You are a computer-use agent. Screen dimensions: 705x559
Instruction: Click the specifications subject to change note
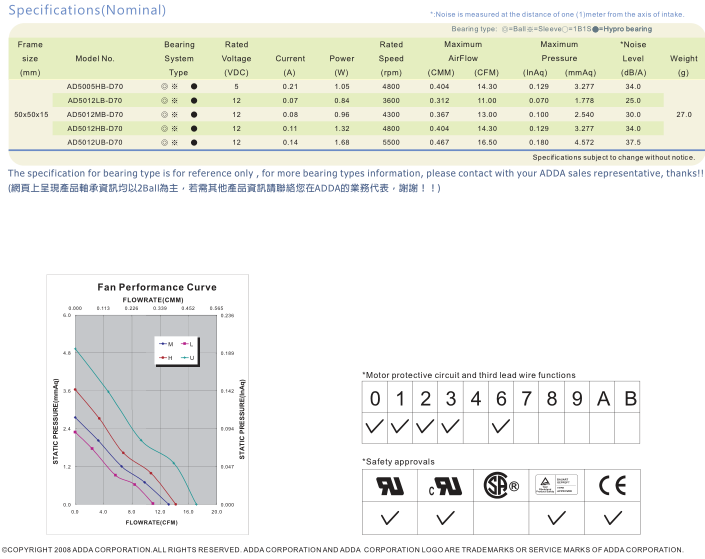coord(614,157)
